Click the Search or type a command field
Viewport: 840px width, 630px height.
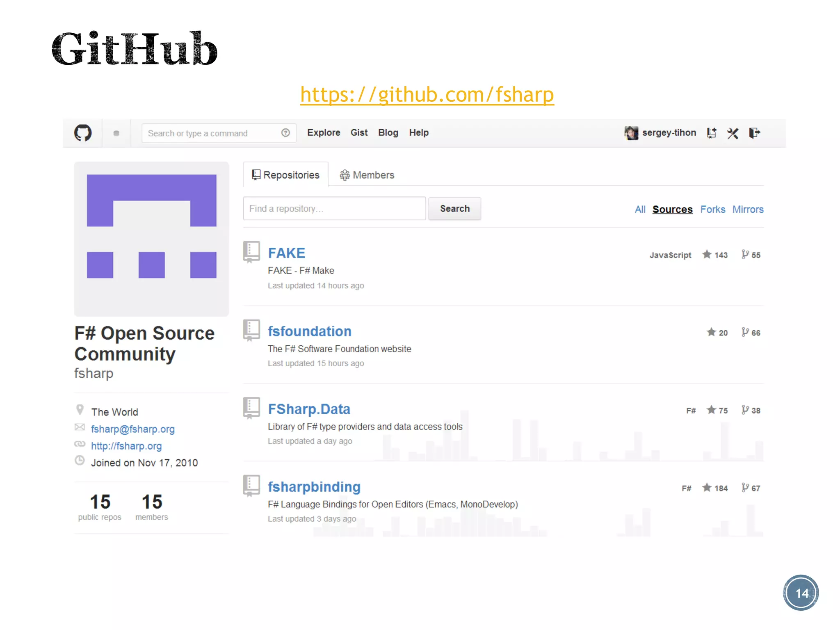click(x=219, y=133)
